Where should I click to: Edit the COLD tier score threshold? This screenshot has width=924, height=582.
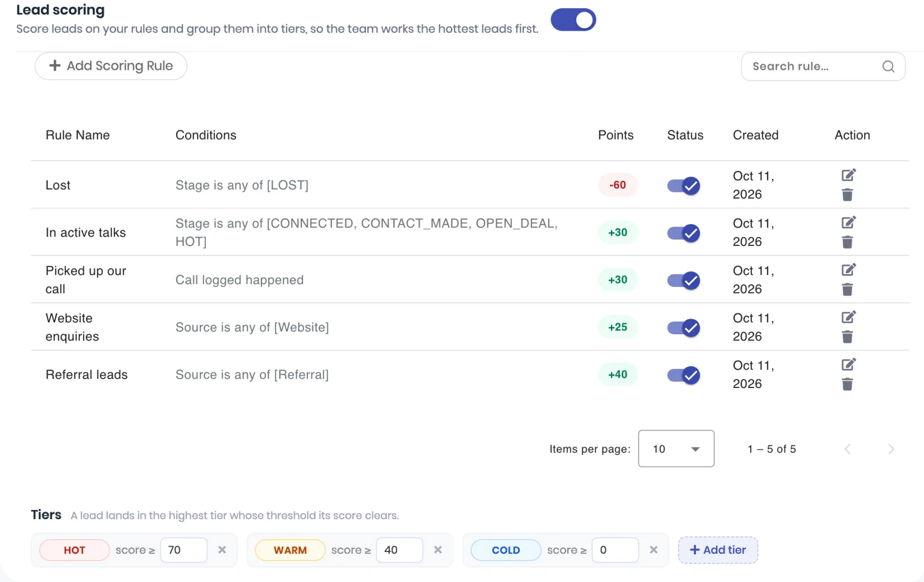point(615,550)
